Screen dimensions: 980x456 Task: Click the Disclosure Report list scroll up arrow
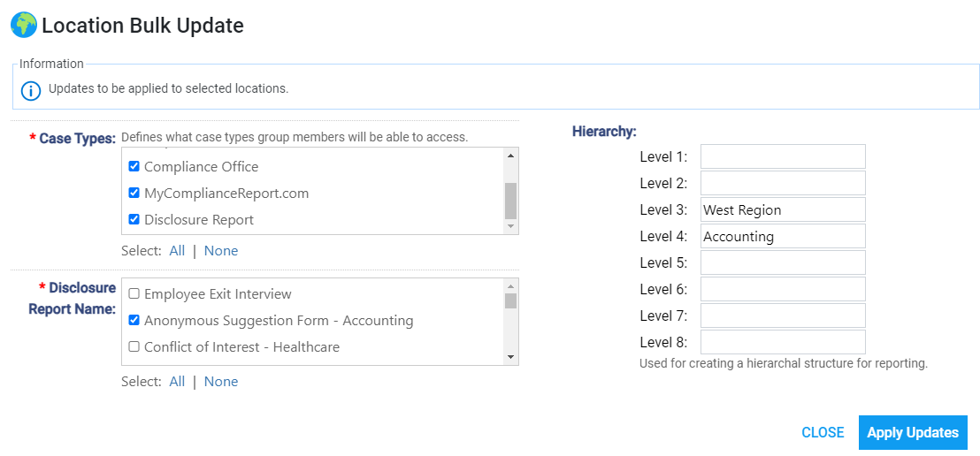click(x=510, y=286)
